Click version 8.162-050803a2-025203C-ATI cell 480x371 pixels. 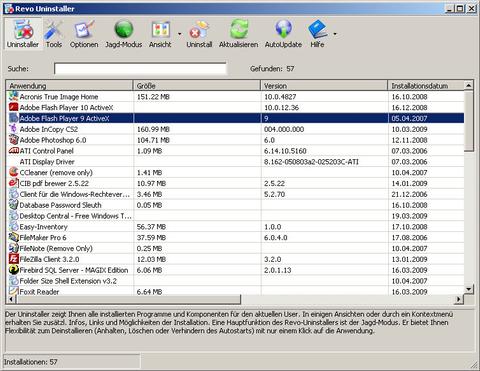click(x=311, y=162)
